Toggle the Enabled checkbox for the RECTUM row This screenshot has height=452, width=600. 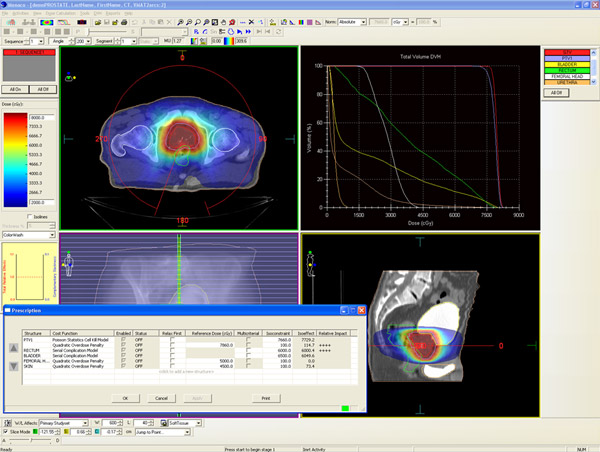click(124, 351)
